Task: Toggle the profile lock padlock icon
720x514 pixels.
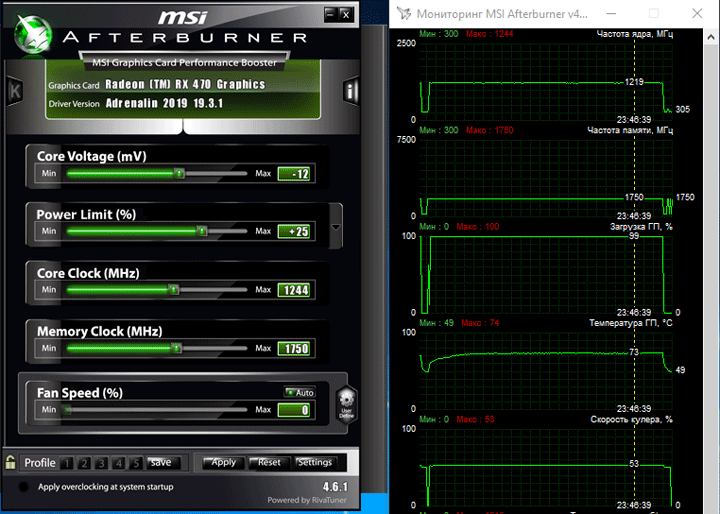Action: [10, 462]
